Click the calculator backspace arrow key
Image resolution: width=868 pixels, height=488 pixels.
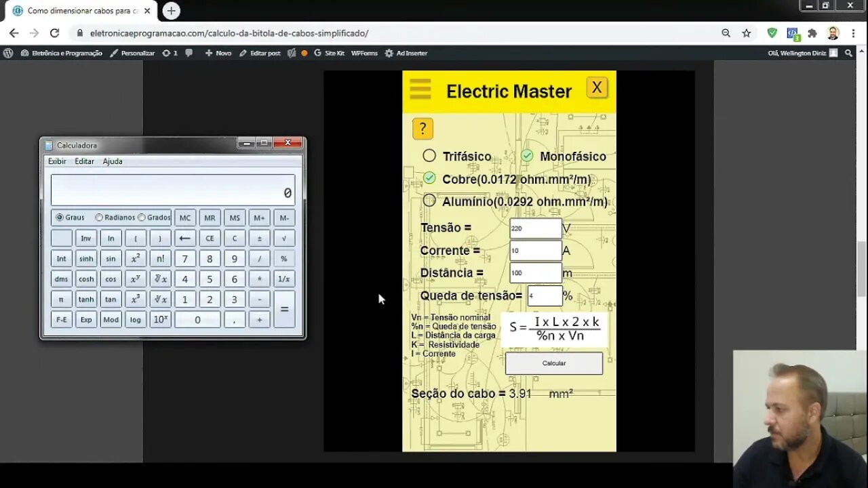184,238
